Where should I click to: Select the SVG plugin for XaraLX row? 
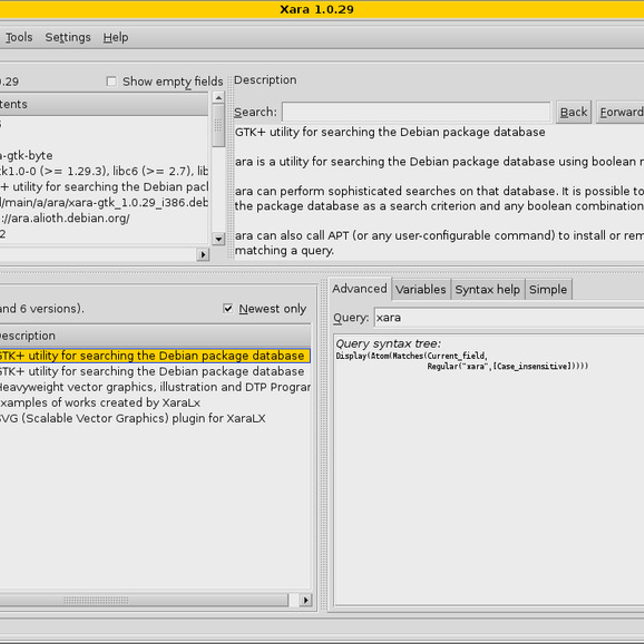pos(155,419)
